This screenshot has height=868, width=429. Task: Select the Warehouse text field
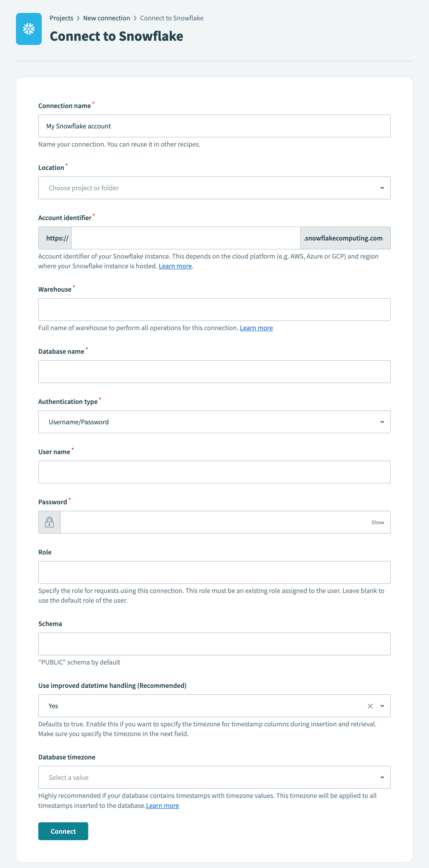point(214,309)
